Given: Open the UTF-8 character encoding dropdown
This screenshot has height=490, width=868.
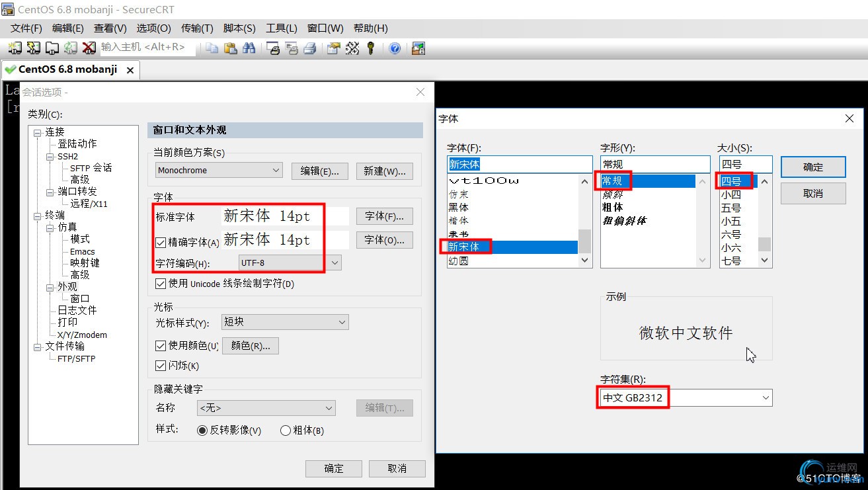Looking at the screenshot, I should [290, 263].
